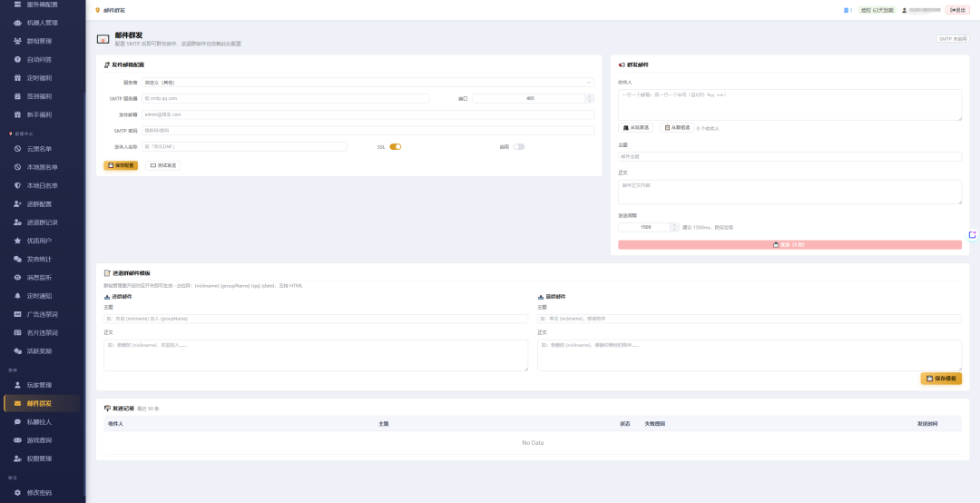980x503 pixels.
Task: Click the 游戏查询 gamepad icon
Action: (x=17, y=440)
